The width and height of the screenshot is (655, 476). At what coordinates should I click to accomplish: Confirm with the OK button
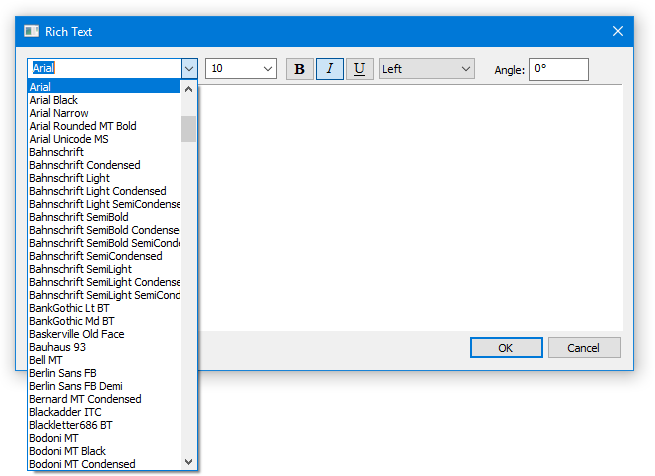(x=506, y=348)
